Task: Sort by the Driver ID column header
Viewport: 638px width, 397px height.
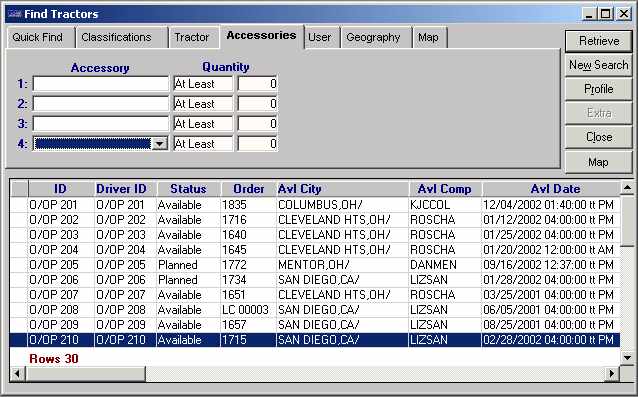Action: coord(125,189)
